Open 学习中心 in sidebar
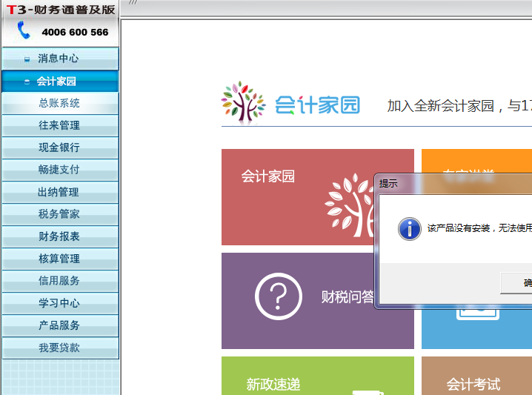Image resolution: width=532 pixels, height=395 pixels. (61, 303)
